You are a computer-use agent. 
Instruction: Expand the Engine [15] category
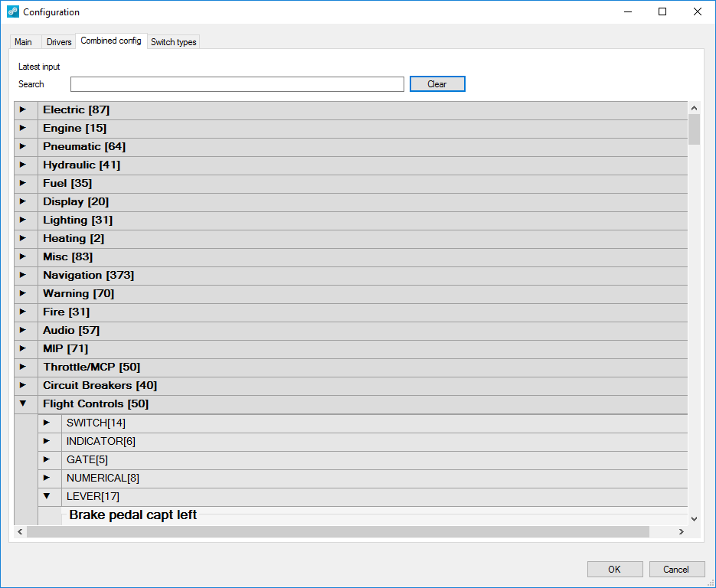[23, 128]
